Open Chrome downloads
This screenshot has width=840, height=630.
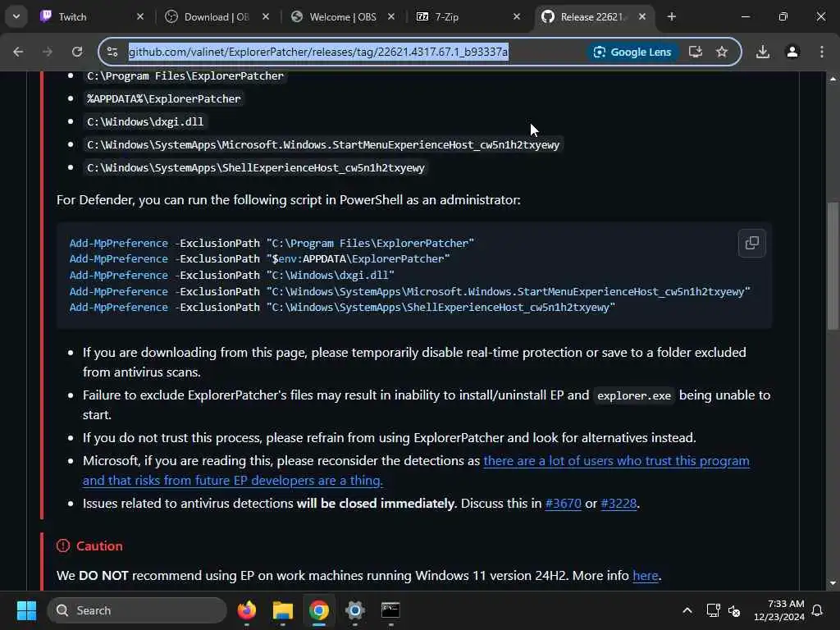click(763, 52)
